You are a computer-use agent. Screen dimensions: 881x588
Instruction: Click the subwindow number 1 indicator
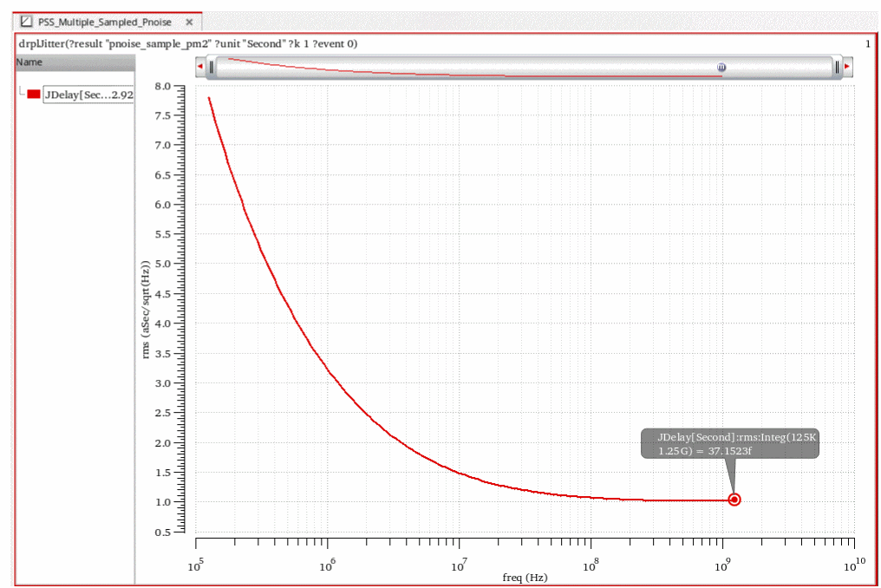868,43
